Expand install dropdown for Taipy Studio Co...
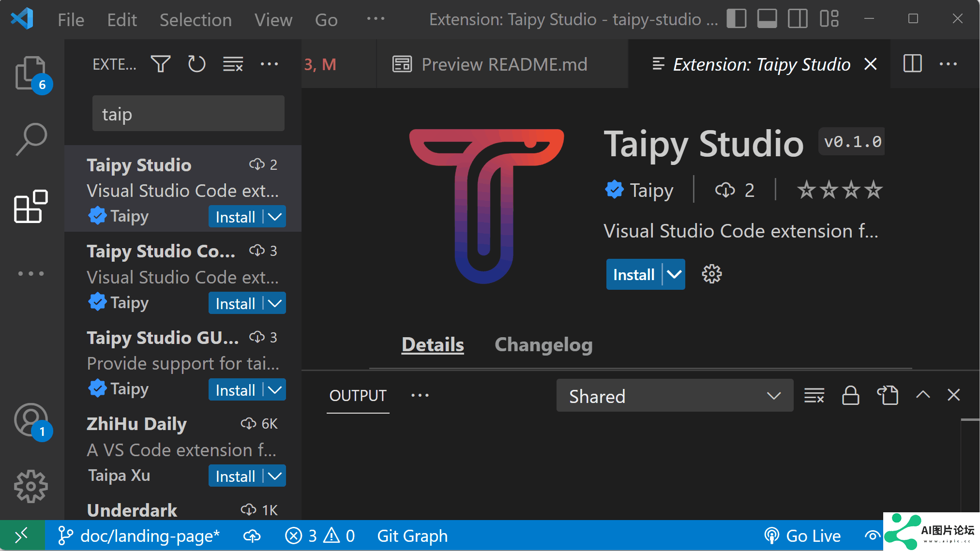The height and width of the screenshot is (551, 980). click(275, 303)
